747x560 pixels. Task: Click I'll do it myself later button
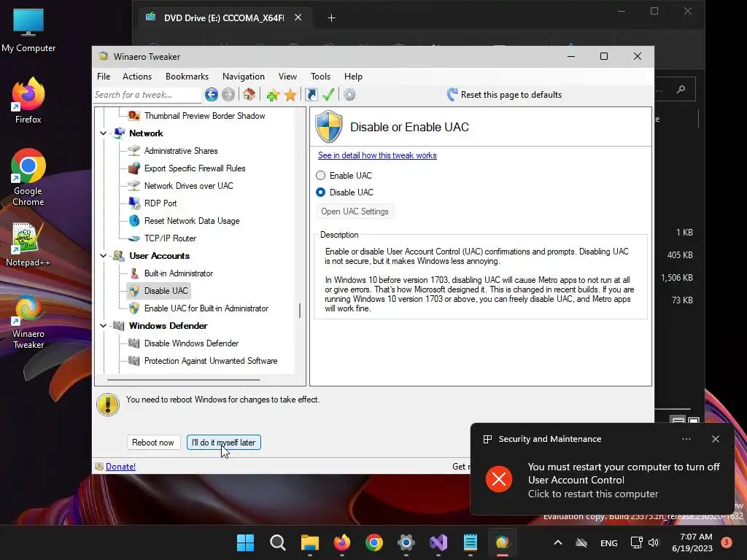223,443
